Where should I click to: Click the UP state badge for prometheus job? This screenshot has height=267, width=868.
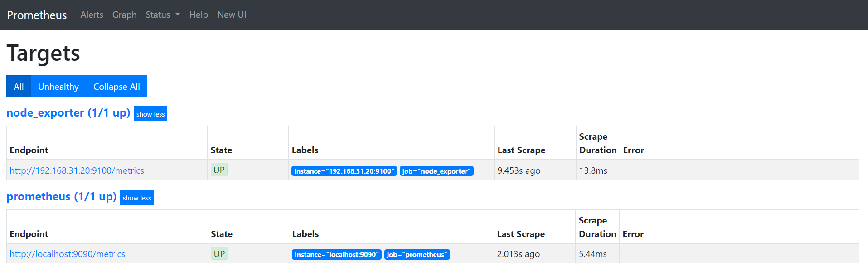coord(219,253)
